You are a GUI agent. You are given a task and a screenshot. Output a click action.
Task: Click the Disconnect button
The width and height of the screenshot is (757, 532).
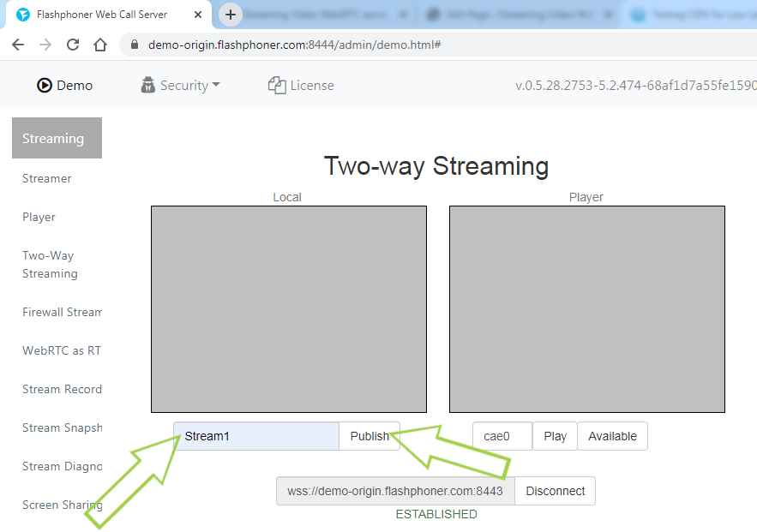point(556,491)
